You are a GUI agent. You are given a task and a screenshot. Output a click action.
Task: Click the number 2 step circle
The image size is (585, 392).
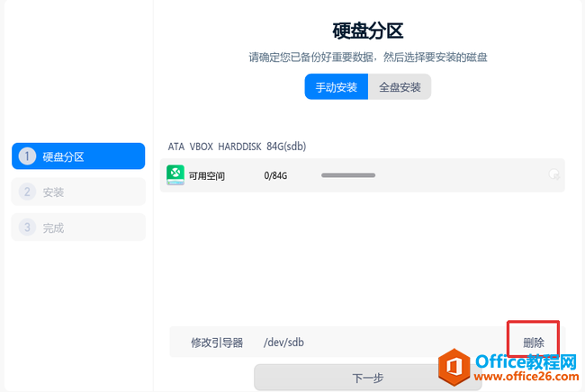pyautogui.click(x=27, y=192)
